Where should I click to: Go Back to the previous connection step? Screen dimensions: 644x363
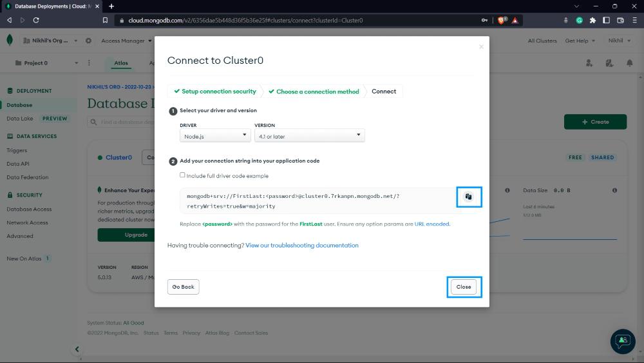tap(183, 287)
